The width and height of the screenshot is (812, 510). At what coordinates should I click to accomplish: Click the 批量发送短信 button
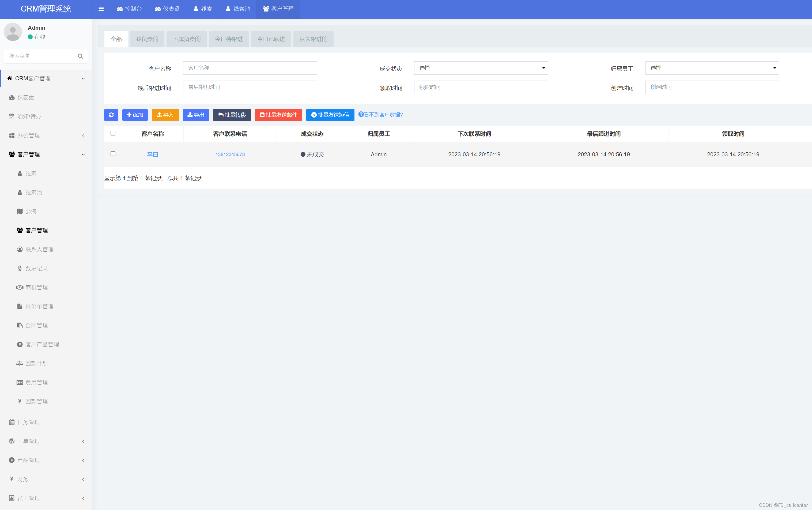(330, 115)
